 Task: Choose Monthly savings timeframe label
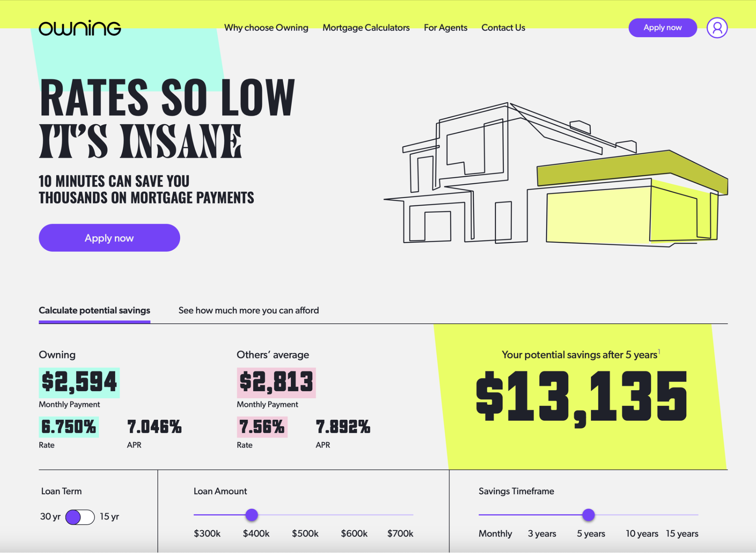(x=495, y=534)
